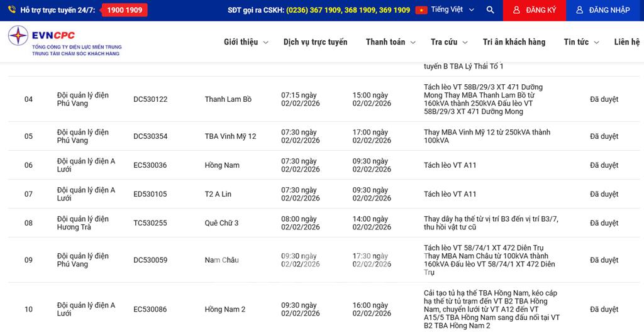
Task: Click the Quê Chữ 3 station cell
Action: point(221,223)
